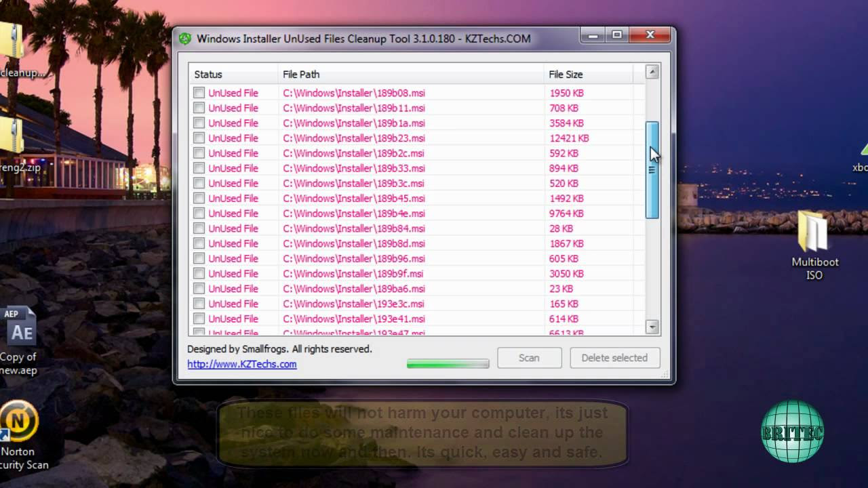Image resolution: width=868 pixels, height=488 pixels.
Task: Tick the checkbox for 189b84.msi
Action: (199, 228)
